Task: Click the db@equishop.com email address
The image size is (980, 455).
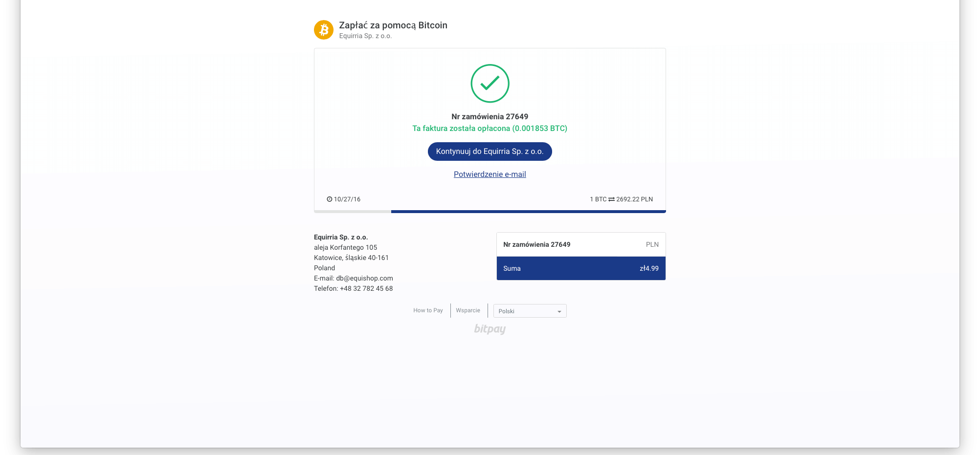Action: coord(364,278)
